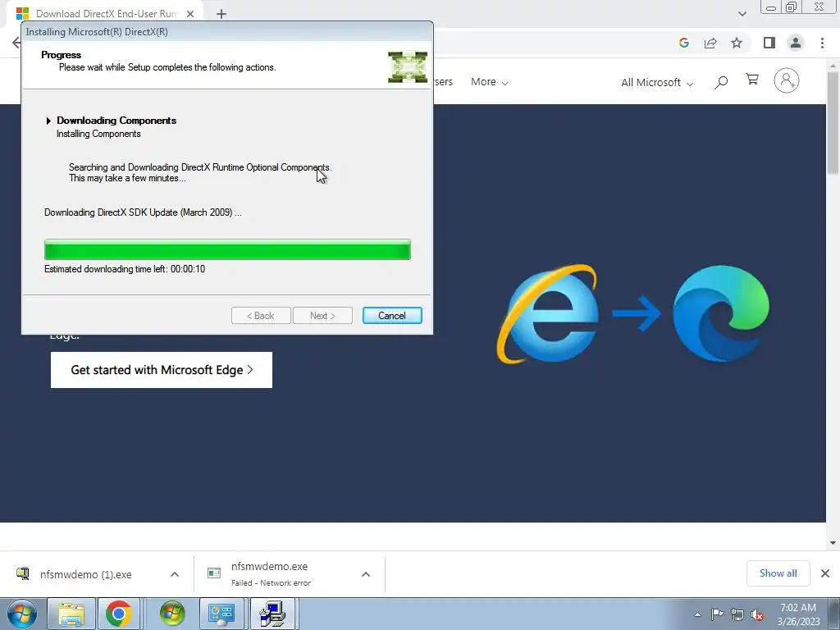Open the Windows Start menu
Viewport: 840px width, 630px height.
click(x=21, y=614)
